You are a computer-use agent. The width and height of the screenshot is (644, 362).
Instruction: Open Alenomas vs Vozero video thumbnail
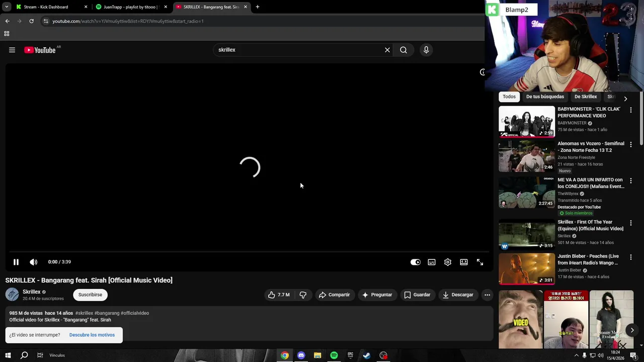[527, 156]
